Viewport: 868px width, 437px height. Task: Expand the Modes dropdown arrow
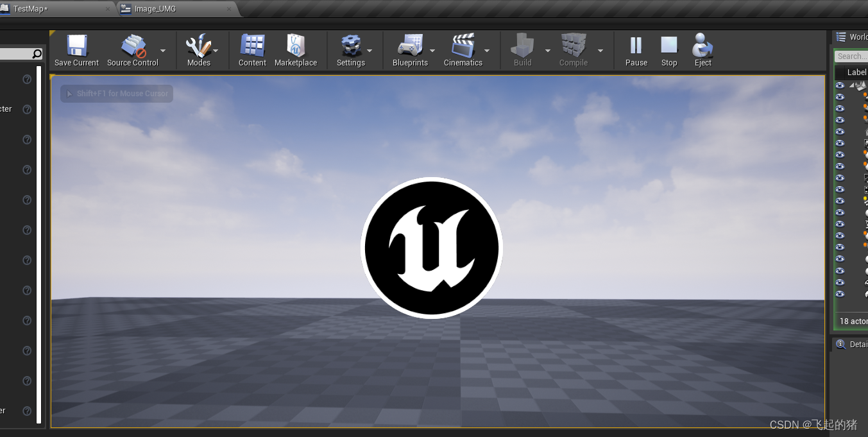216,50
